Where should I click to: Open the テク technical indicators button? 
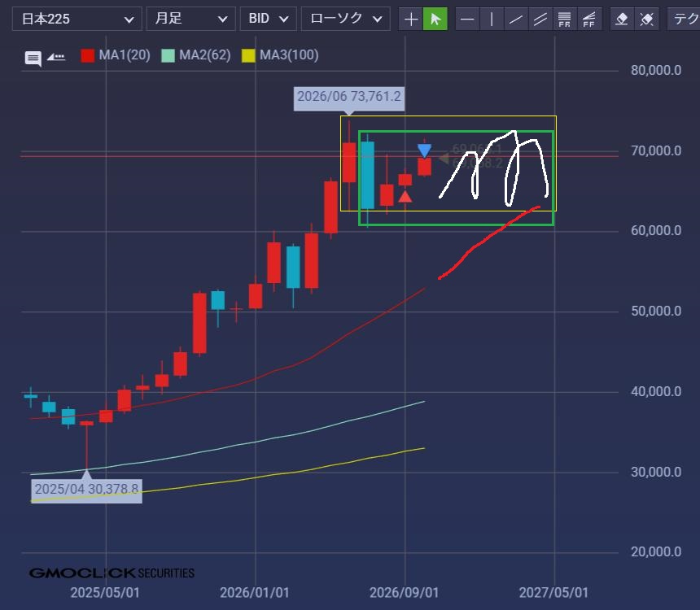pyautogui.click(x=684, y=20)
